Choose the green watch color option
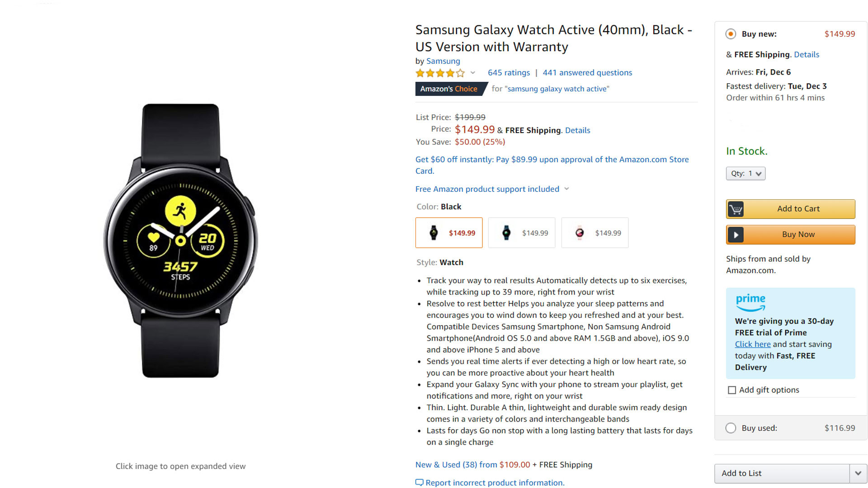This screenshot has width=868, height=488. coord(521,233)
